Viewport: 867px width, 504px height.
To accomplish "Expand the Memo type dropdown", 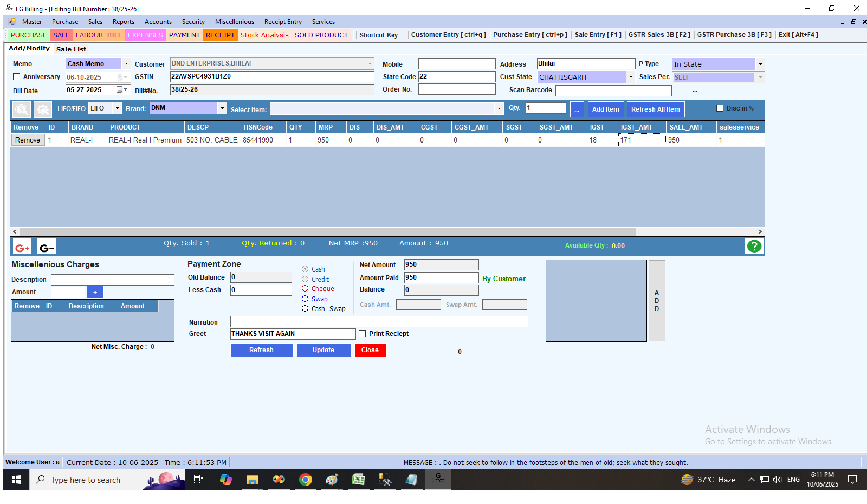I will pos(126,64).
